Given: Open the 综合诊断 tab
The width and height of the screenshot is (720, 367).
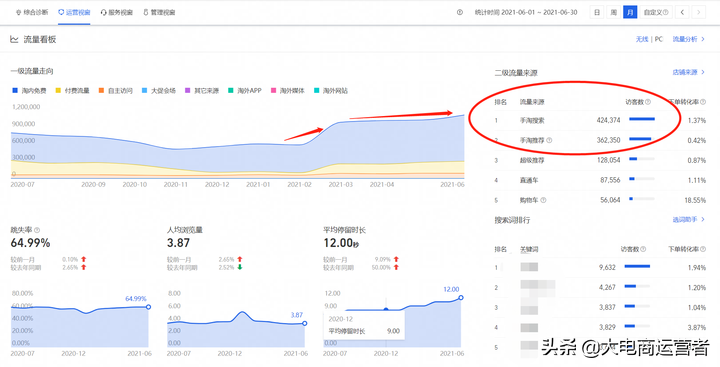Looking at the screenshot, I should point(32,12).
